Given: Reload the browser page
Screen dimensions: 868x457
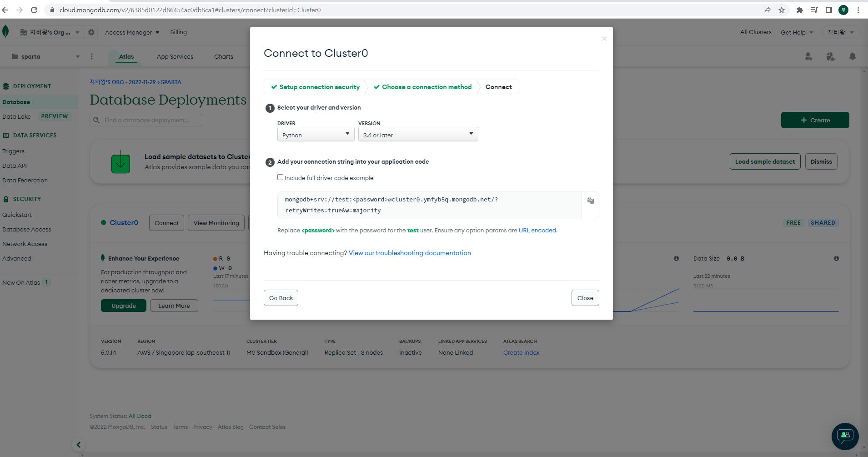Looking at the screenshot, I should tap(34, 10).
